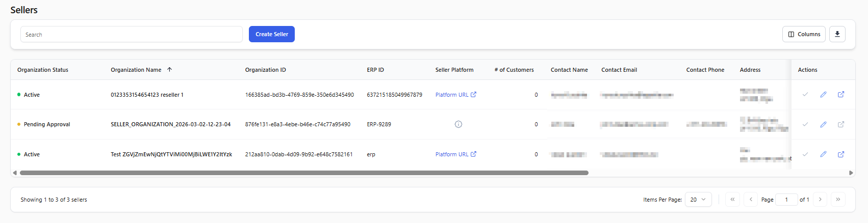This screenshot has width=868, height=223.
Task: Focus the Search input field
Action: [x=132, y=34]
